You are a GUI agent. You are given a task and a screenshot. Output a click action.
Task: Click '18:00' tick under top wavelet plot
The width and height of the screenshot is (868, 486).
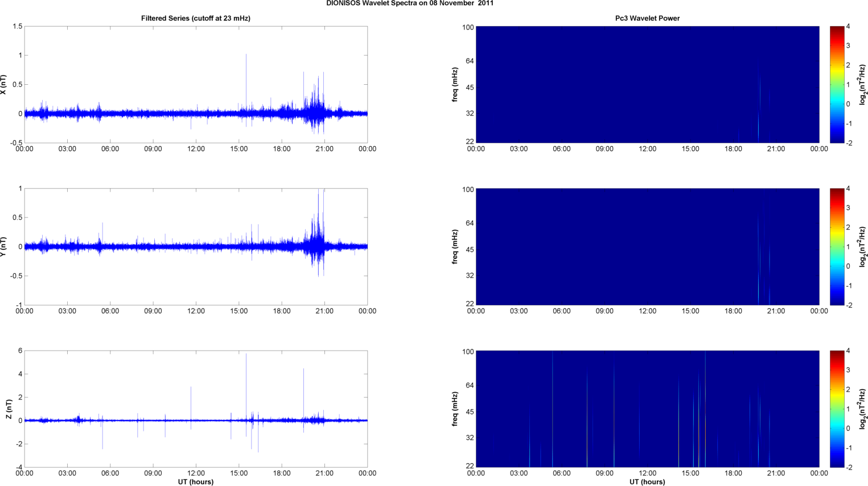pos(733,149)
